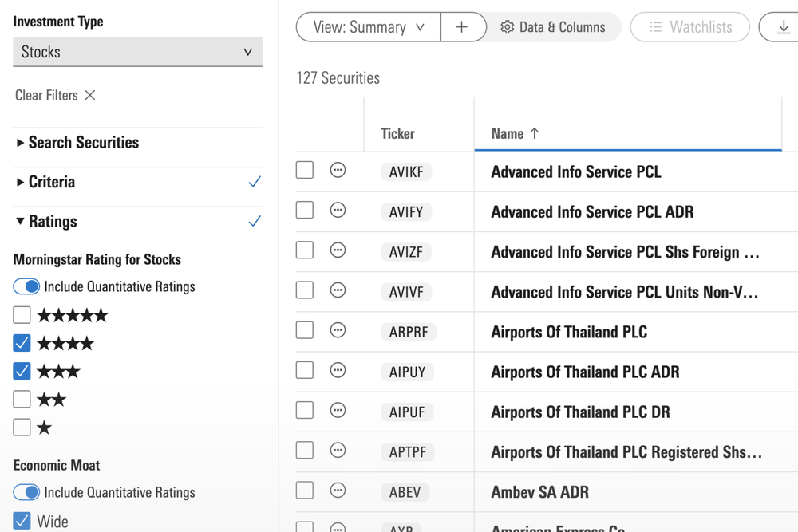
Task: Open more options for AVIKF row
Action: pyautogui.click(x=338, y=170)
